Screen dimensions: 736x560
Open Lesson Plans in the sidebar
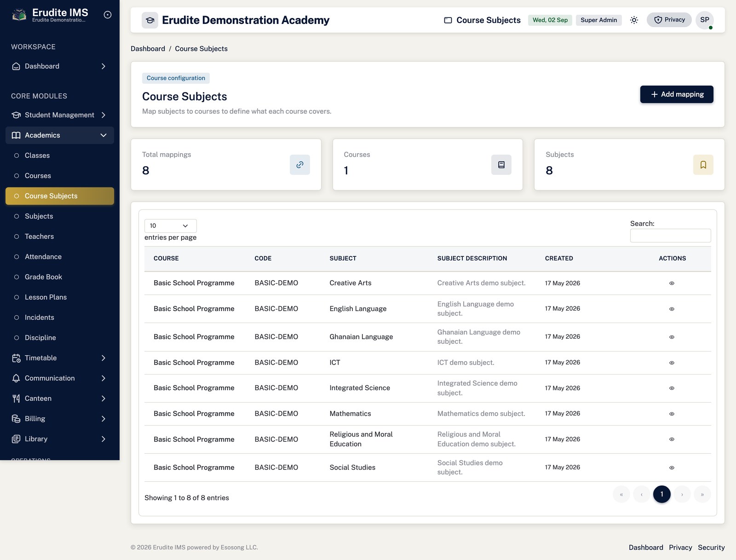pyautogui.click(x=60, y=297)
